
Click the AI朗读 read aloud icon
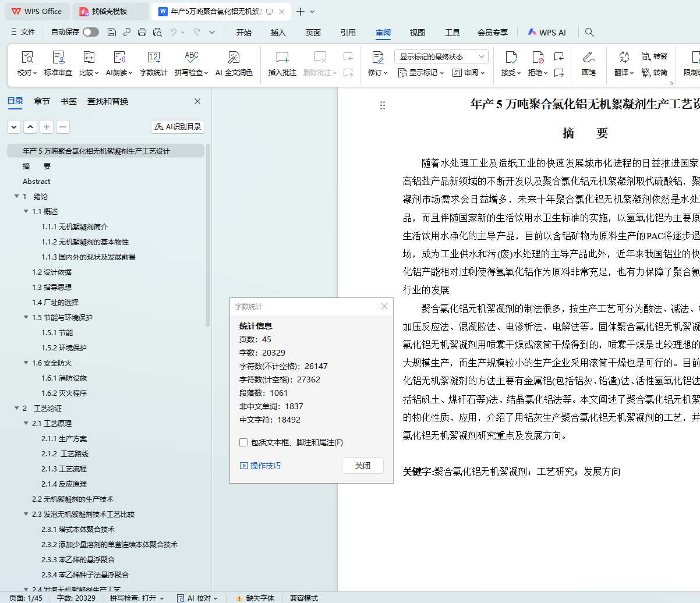119,58
